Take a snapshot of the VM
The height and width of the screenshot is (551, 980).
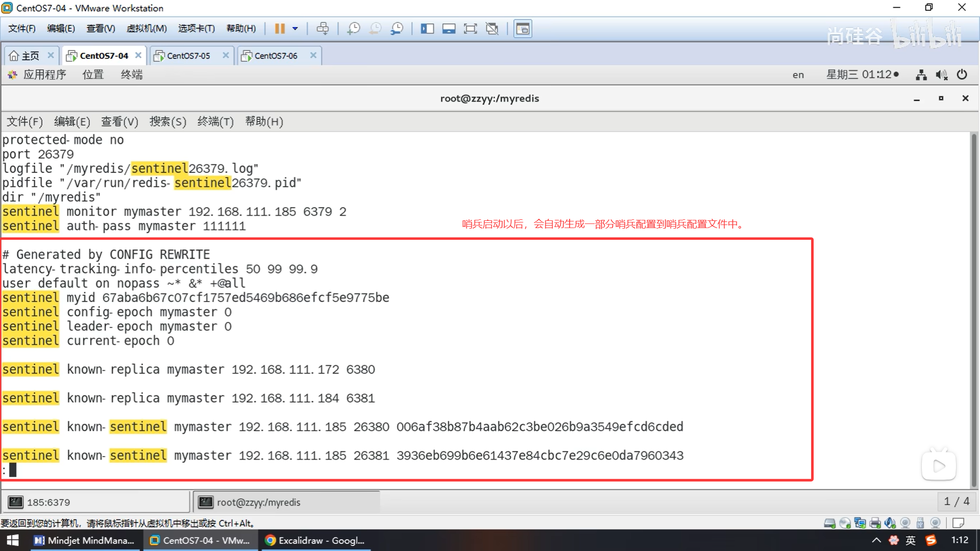[353, 29]
